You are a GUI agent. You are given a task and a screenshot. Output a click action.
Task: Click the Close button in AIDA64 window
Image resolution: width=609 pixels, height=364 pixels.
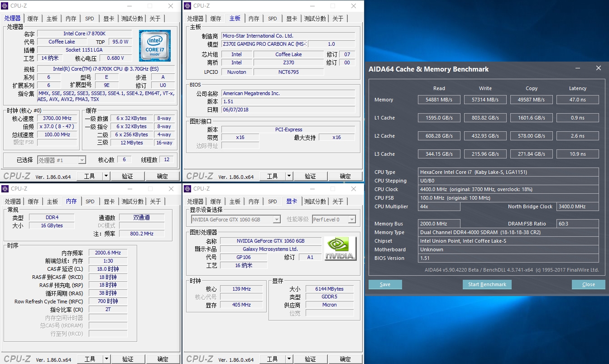[588, 284]
